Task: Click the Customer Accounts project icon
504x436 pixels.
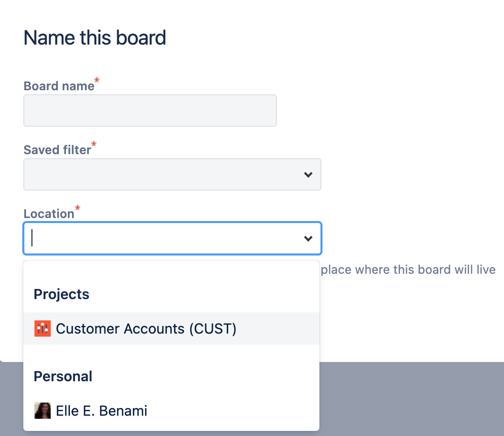Action: pos(43,329)
